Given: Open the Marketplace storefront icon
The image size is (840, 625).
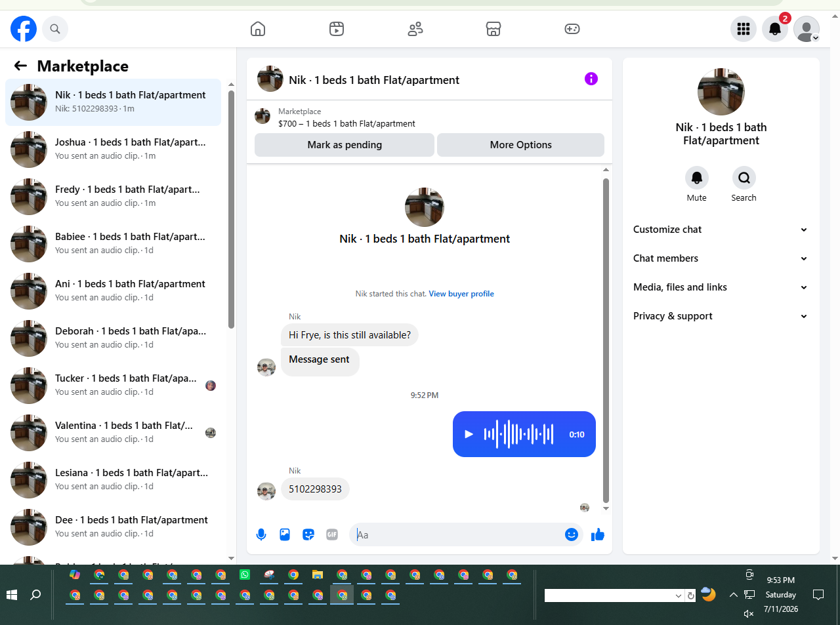Looking at the screenshot, I should pos(493,29).
